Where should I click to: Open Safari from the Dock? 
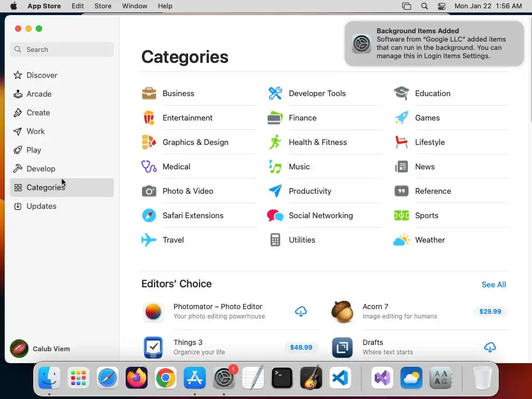point(108,378)
